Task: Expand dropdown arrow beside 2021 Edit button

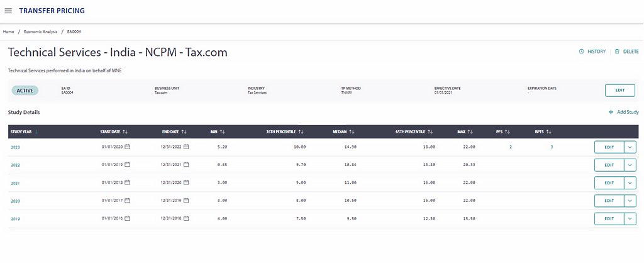Action: tap(630, 183)
